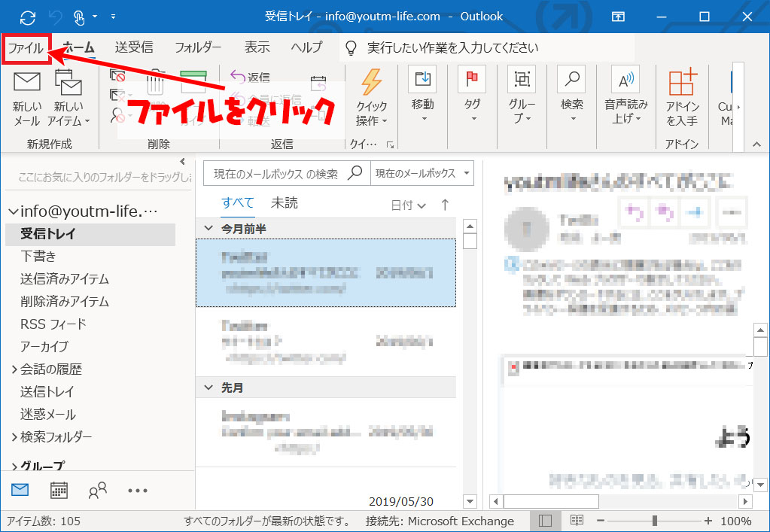Click the zoom in plus button
This screenshot has width=770, height=532.
[x=708, y=521]
